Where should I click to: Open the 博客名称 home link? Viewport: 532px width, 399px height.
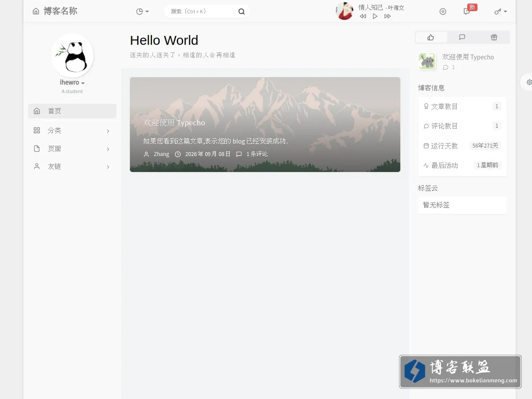tap(55, 11)
